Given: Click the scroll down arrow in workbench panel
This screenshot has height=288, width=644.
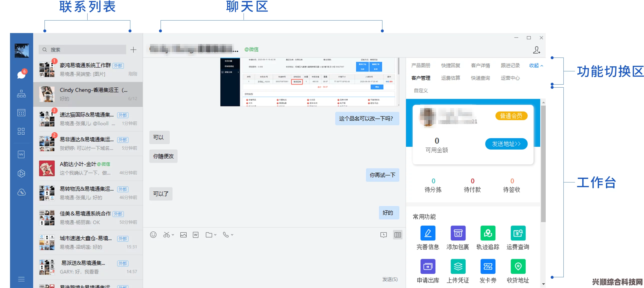Looking at the screenshot, I should click(x=543, y=284).
